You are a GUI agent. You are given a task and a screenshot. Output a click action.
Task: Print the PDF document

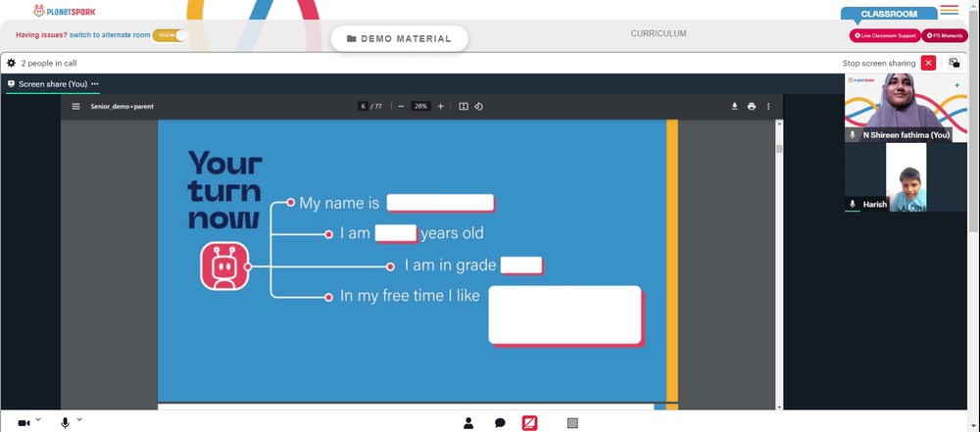point(752,106)
